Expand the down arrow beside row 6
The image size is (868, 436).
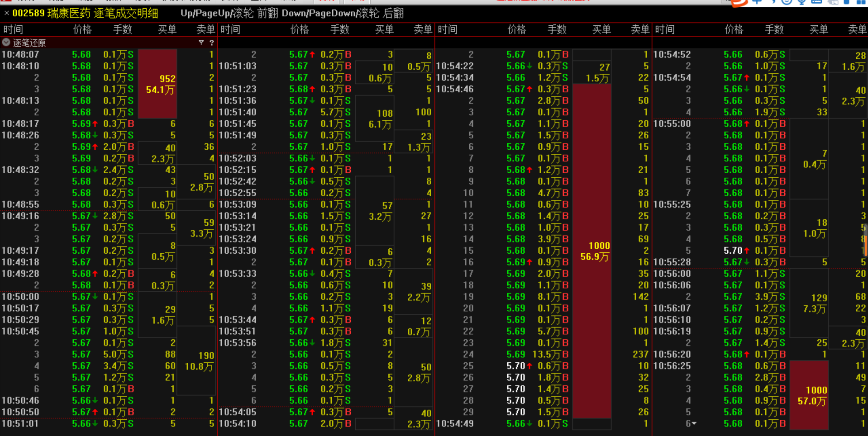[694, 424]
